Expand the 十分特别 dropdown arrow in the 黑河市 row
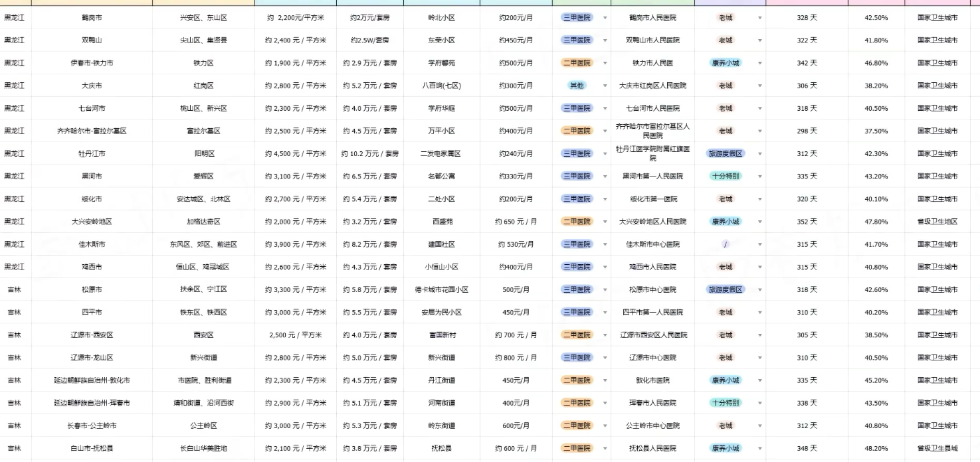 tap(759, 176)
